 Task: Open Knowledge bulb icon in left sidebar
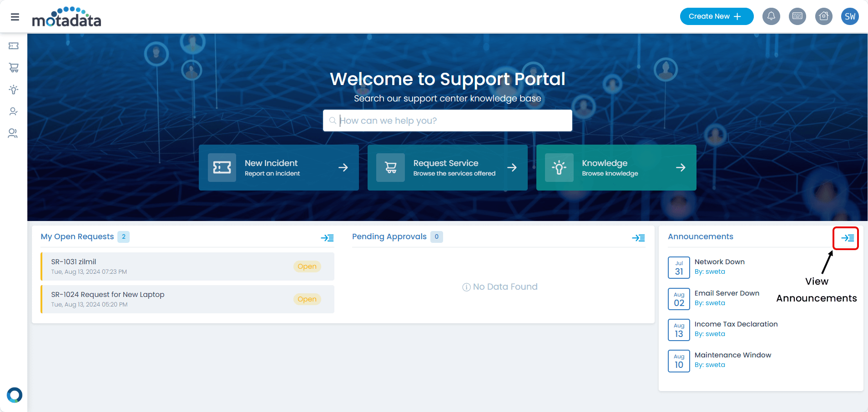point(14,90)
